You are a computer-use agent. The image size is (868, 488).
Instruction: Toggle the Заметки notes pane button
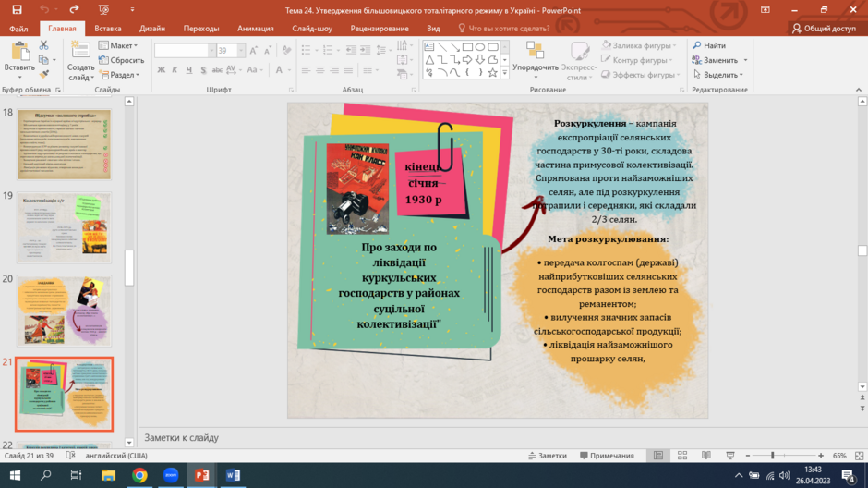click(x=547, y=456)
